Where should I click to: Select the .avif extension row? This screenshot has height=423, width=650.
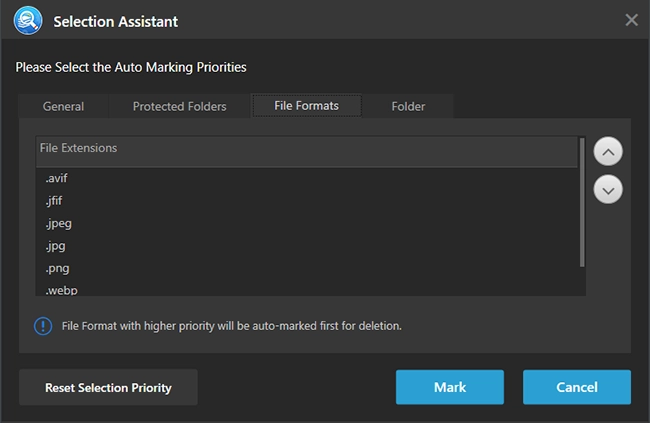tap(307, 178)
